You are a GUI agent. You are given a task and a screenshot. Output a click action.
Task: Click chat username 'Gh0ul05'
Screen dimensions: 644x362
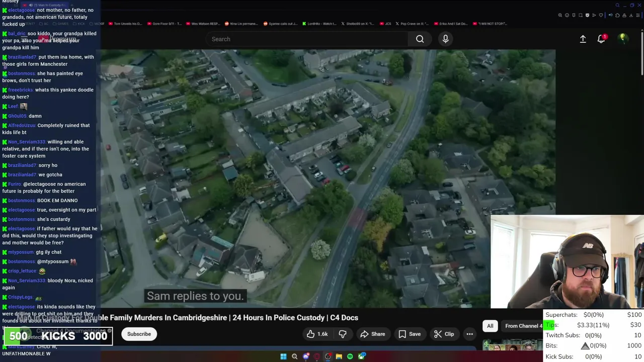(17, 116)
